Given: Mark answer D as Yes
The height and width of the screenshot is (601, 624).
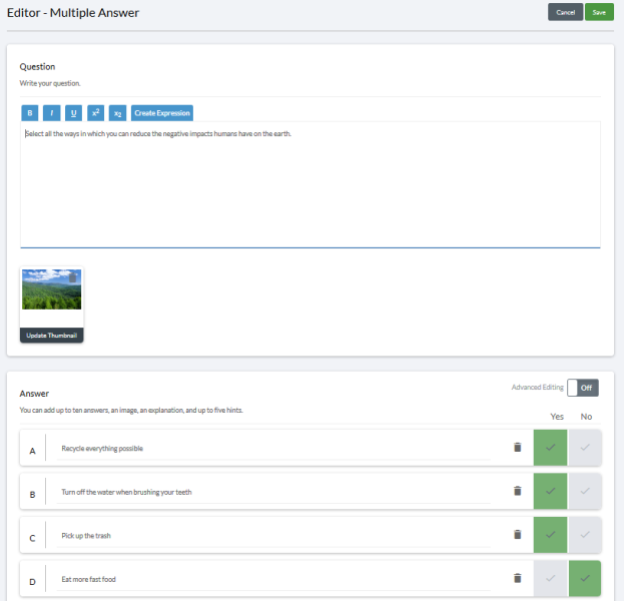Looking at the screenshot, I should pyautogui.click(x=551, y=578).
